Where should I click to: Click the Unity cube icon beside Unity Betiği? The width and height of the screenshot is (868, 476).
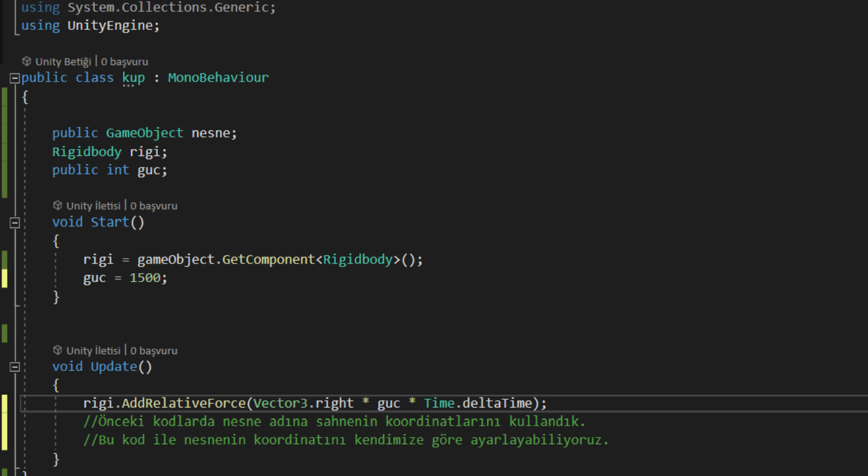pos(26,61)
